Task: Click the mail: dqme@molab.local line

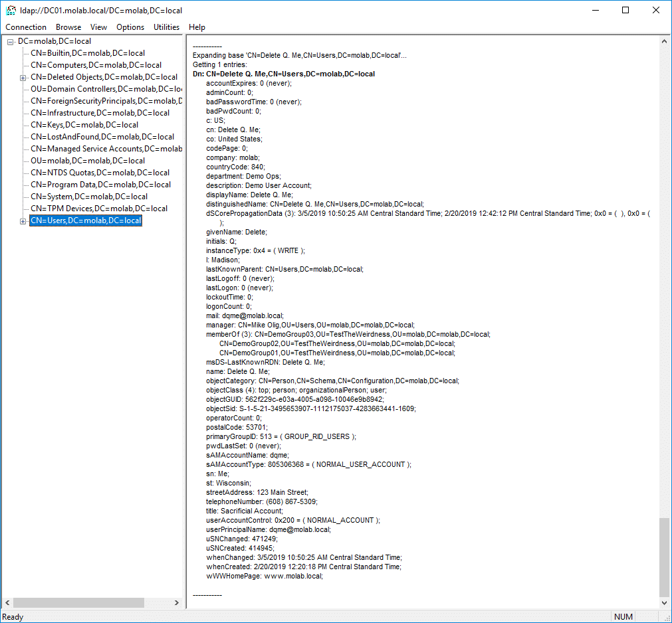Action: pos(245,316)
